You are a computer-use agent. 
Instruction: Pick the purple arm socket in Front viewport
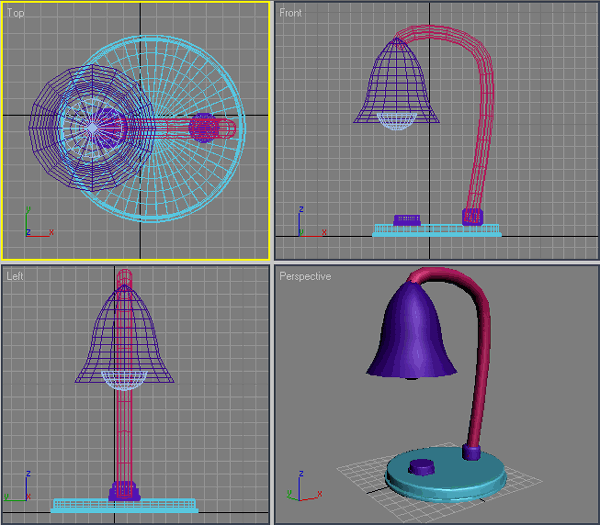pos(473,217)
